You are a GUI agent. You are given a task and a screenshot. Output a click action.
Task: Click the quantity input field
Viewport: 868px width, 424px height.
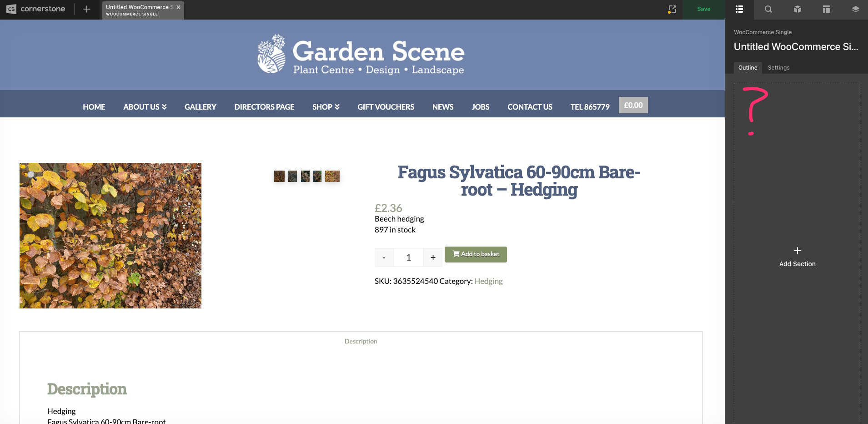408,257
